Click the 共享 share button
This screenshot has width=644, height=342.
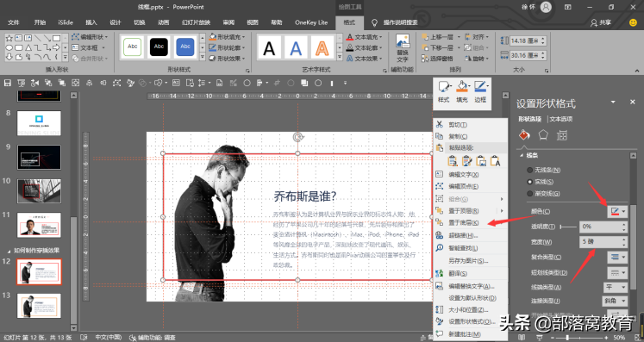pyautogui.click(x=601, y=22)
